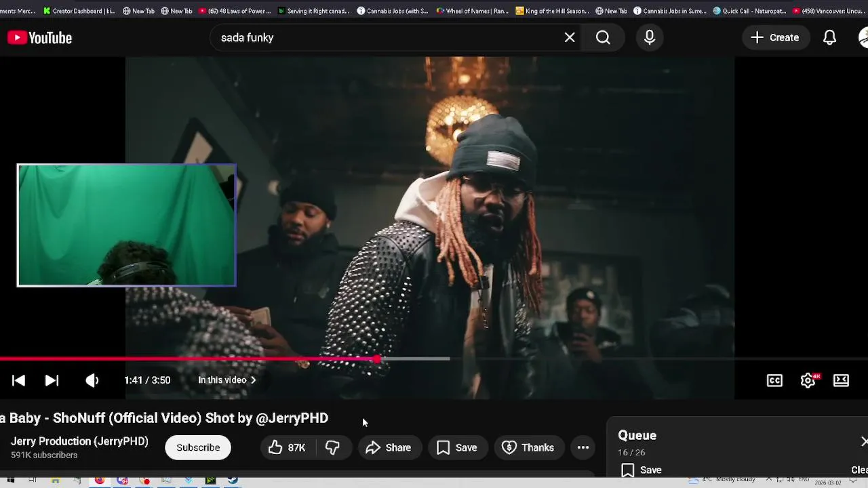This screenshot has width=868, height=488.
Task: Dislike the video with thumbs down
Action: click(x=332, y=447)
